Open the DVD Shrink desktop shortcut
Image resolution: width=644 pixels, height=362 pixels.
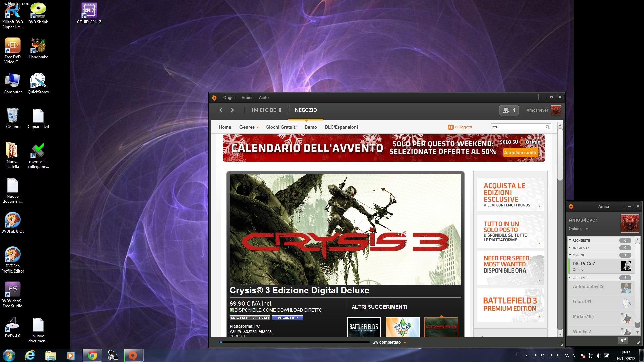point(38,14)
